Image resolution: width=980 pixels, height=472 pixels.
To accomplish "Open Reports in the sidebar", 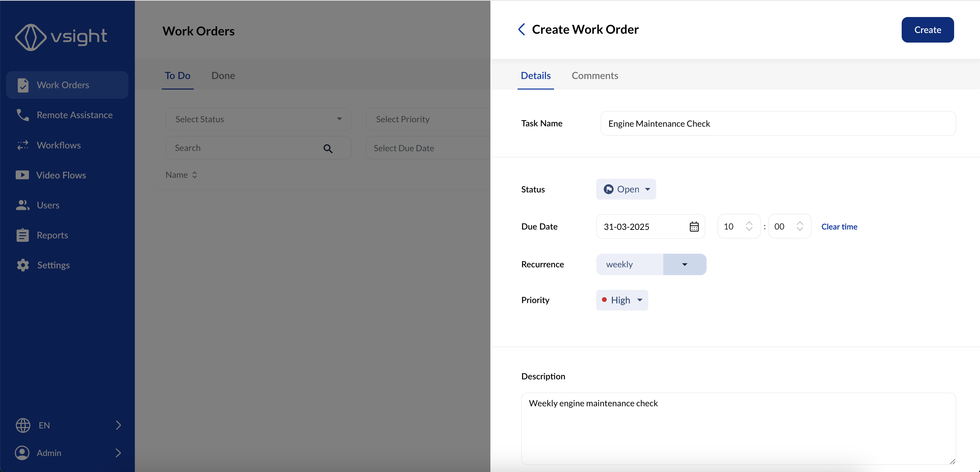I will coord(67,235).
